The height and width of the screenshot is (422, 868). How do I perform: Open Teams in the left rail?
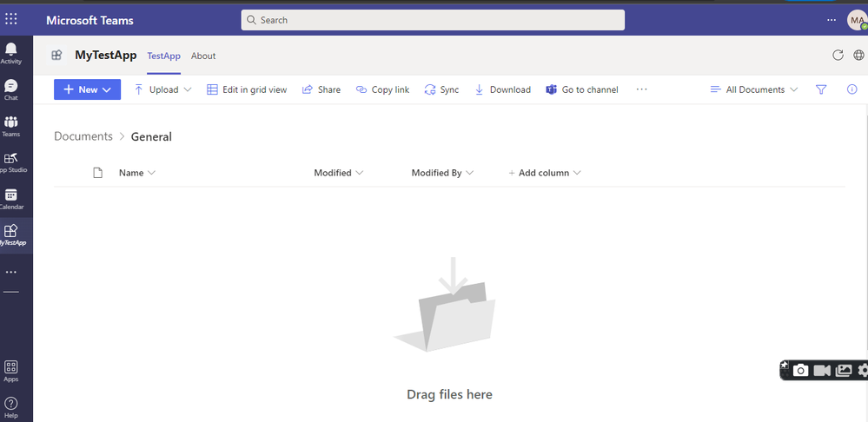(11, 126)
